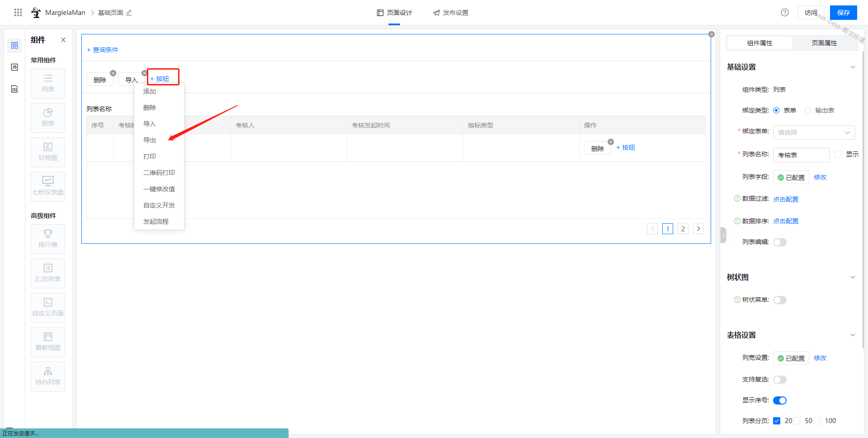Screen dimensions: 868x438
Task: Open the CSS editor icon in sidebar
Action: [x=14, y=89]
